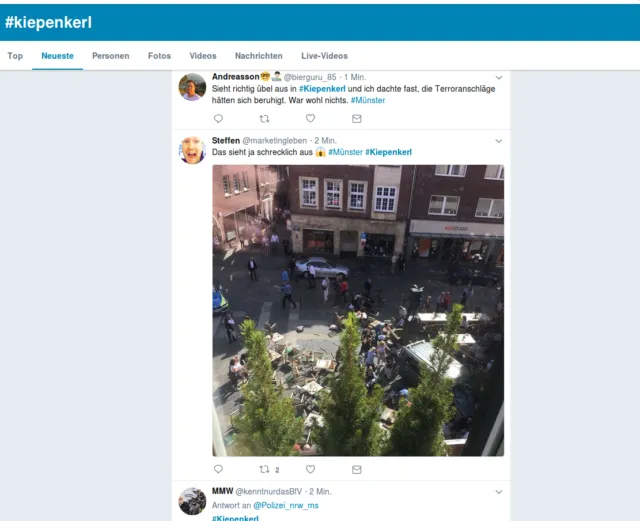Click the 'Sieht richtig übel aus' tweet text
Image resolution: width=640 pixels, height=521 pixels.
pos(353,95)
